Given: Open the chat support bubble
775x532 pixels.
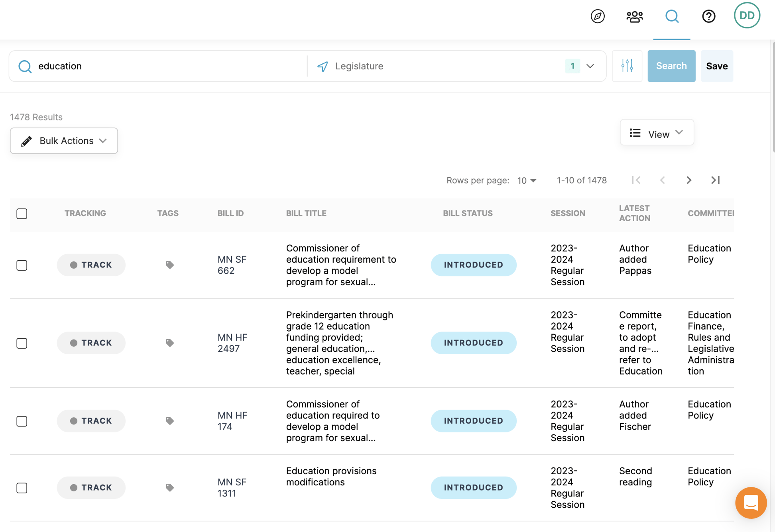Looking at the screenshot, I should tap(751, 503).
